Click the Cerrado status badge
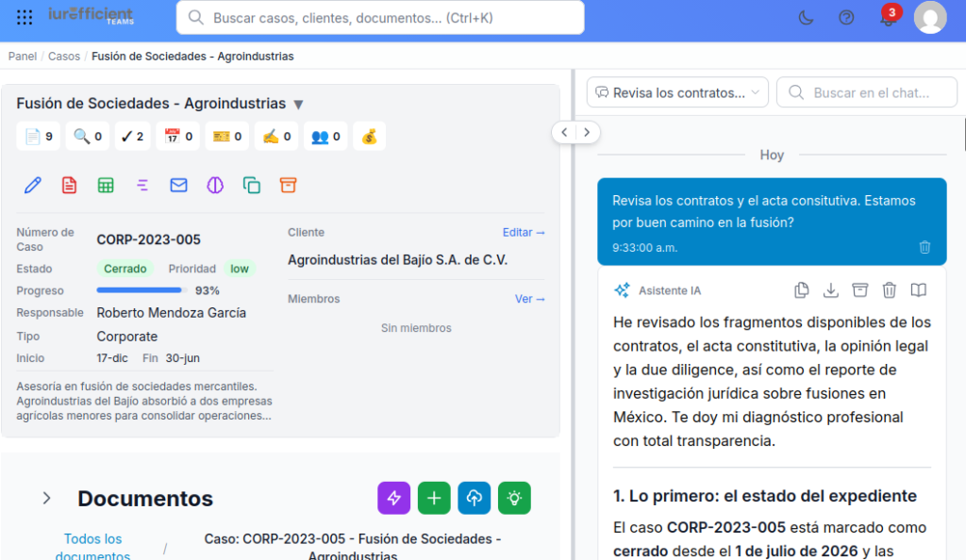This screenshot has width=966, height=560. 125,269
